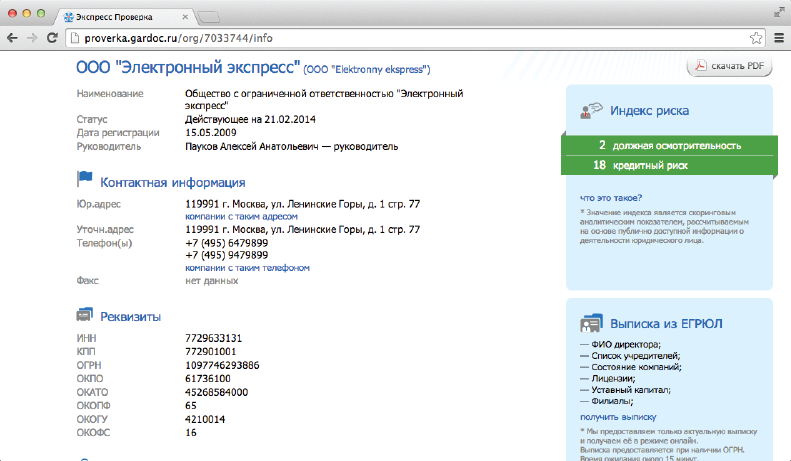Open компании с таким адресом link

(241, 216)
